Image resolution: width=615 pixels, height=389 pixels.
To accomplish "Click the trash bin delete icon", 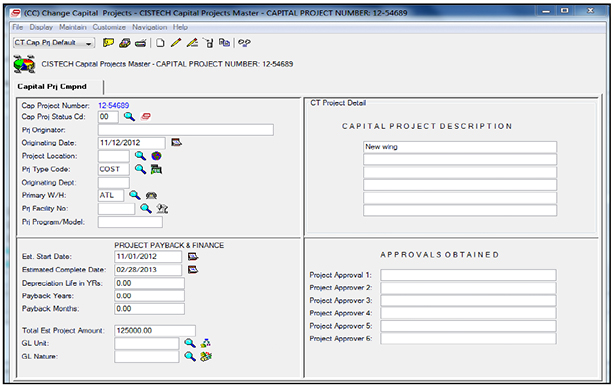I will [x=209, y=43].
